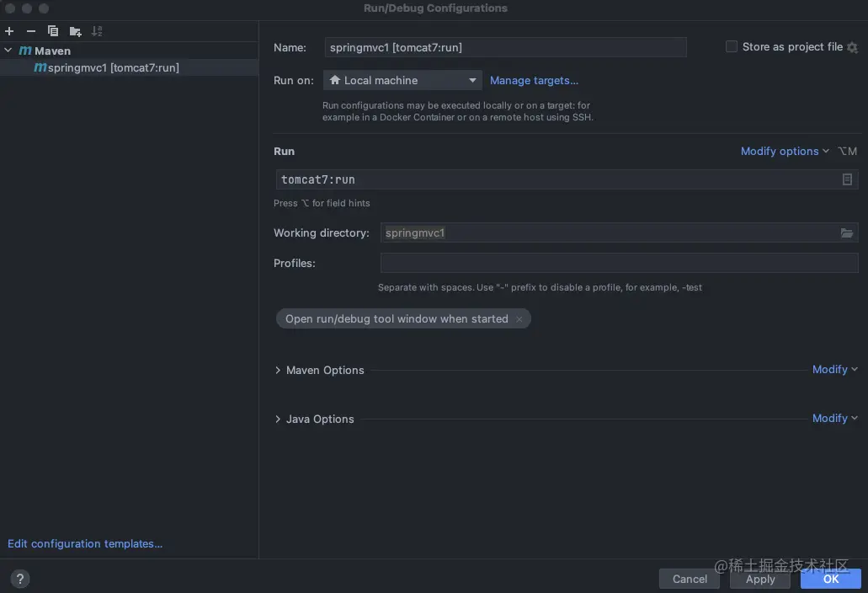Remove selected configuration with minus icon
This screenshot has height=593, width=868.
click(31, 31)
